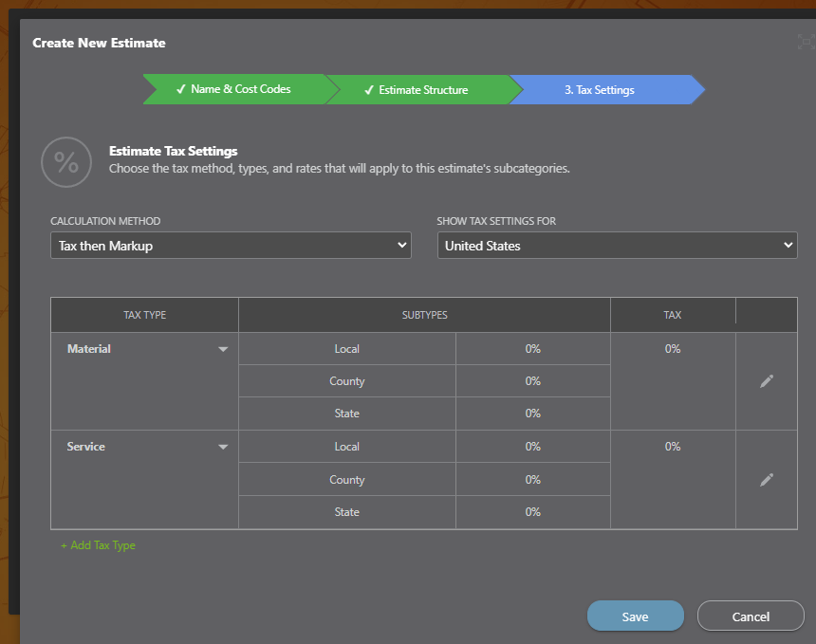
Task: Save the new estimate
Action: pos(635,616)
